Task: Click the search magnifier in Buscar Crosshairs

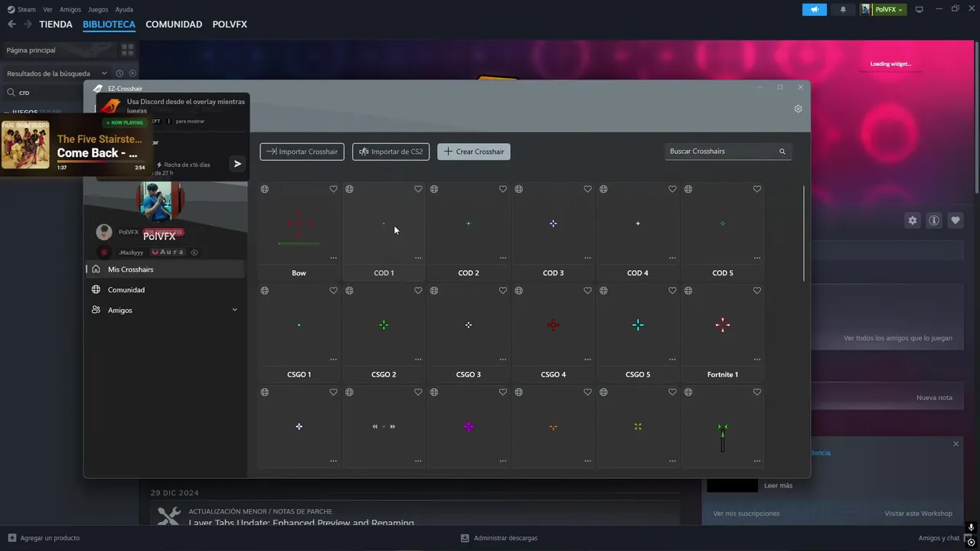Action: pyautogui.click(x=782, y=152)
